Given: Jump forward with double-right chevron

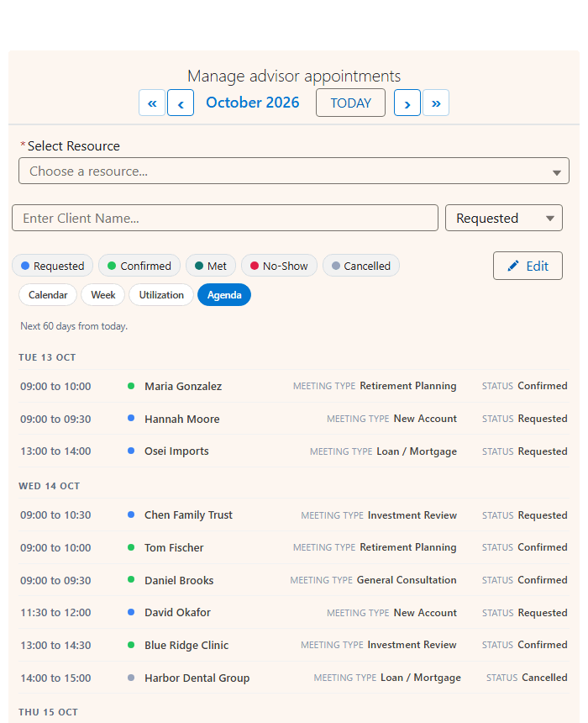Looking at the screenshot, I should (x=435, y=103).
